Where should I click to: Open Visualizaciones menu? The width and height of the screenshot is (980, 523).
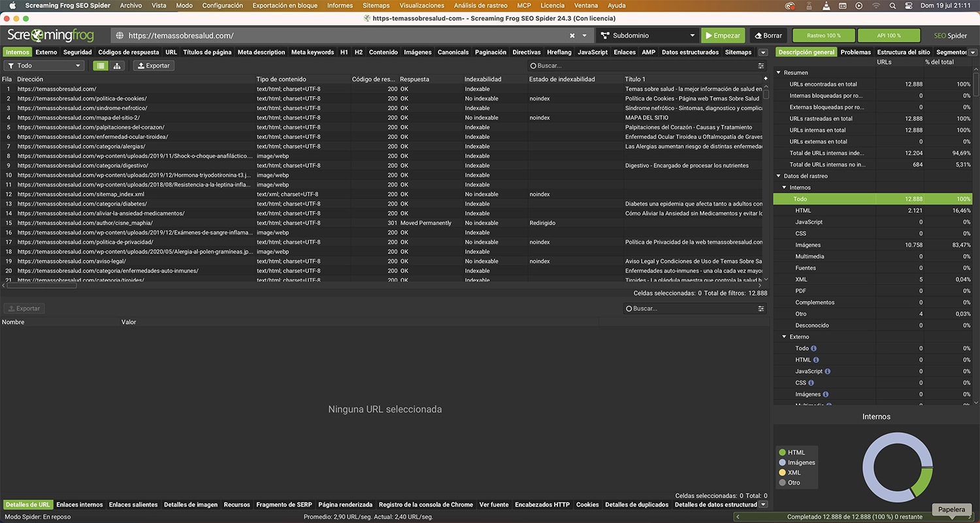coord(422,5)
